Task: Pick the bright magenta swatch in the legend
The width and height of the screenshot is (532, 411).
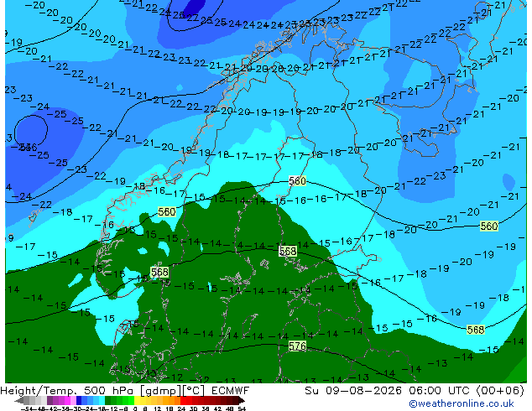Action: point(67,400)
